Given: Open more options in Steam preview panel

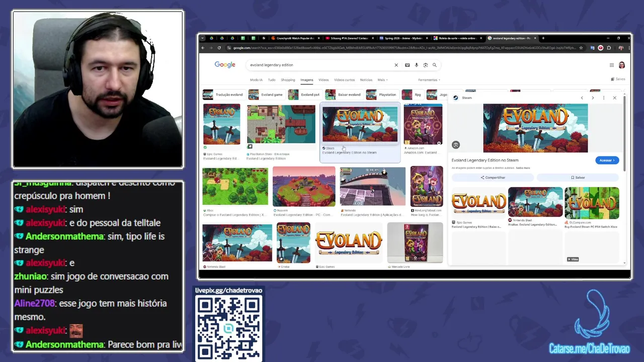Looking at the screenshot, I should pyautogui.click(x=604, y=98).
